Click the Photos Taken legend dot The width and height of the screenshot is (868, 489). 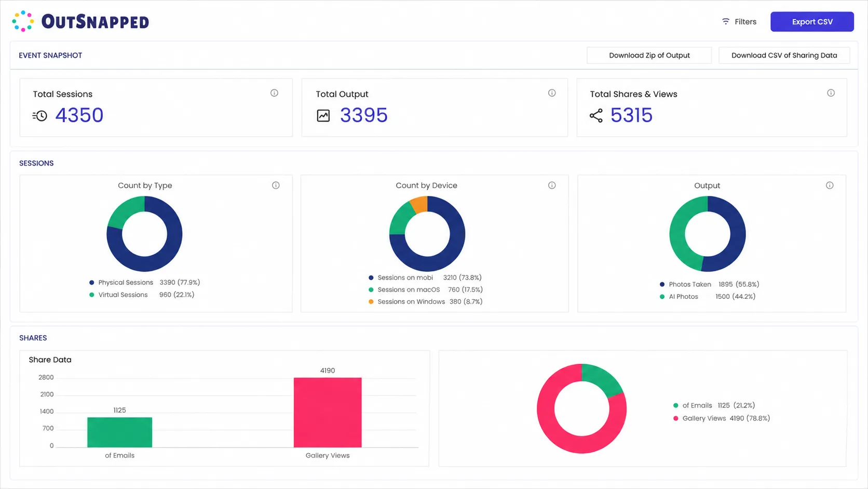click(662, 284)
